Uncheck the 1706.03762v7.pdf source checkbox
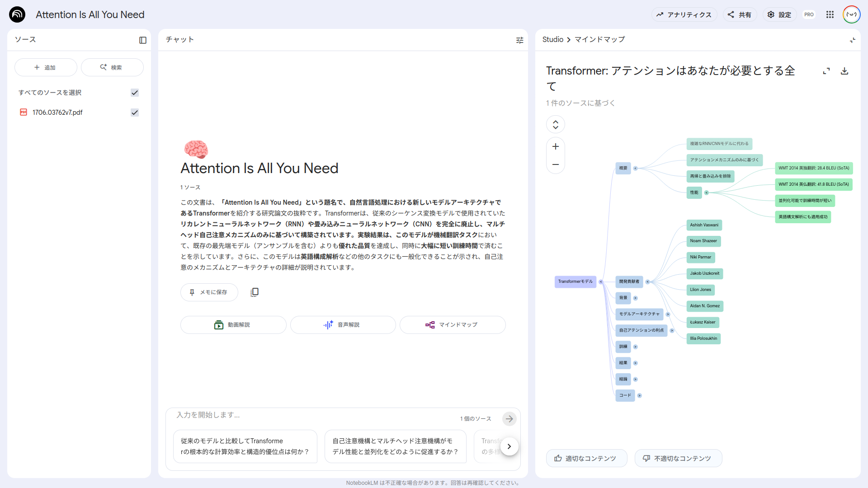 (x=135, y=113)
